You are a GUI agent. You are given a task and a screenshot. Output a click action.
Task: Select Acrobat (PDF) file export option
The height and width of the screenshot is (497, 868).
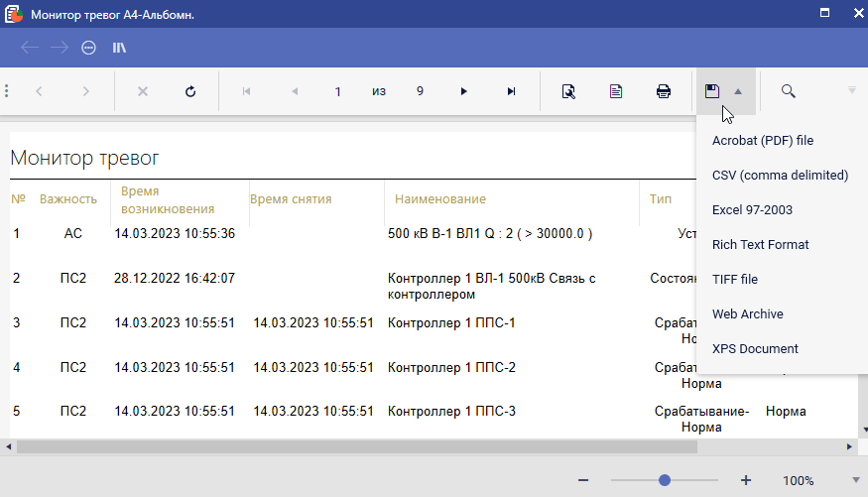click(762, 141)
